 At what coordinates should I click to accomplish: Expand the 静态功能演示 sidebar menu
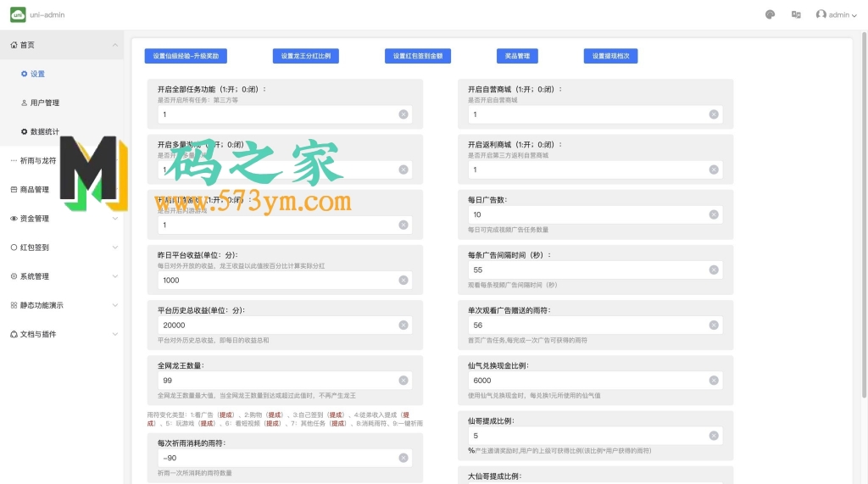point(61,305)
